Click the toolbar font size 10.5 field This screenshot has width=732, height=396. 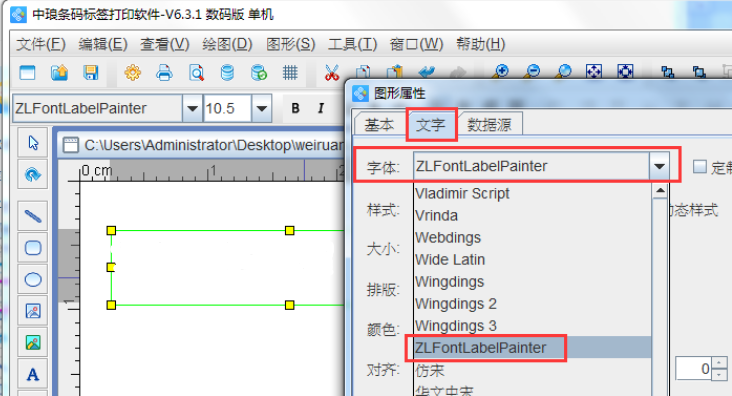coord(227,108)
